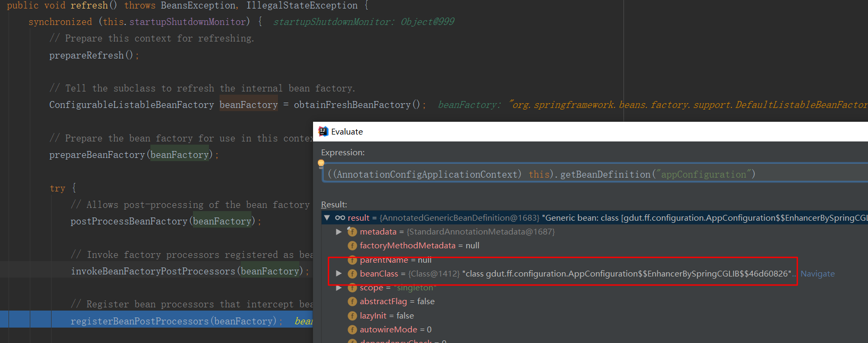Click the metadata StandardAnnotationMetadata value
Viewport: 868px width, 343px height.
point(481,231)
